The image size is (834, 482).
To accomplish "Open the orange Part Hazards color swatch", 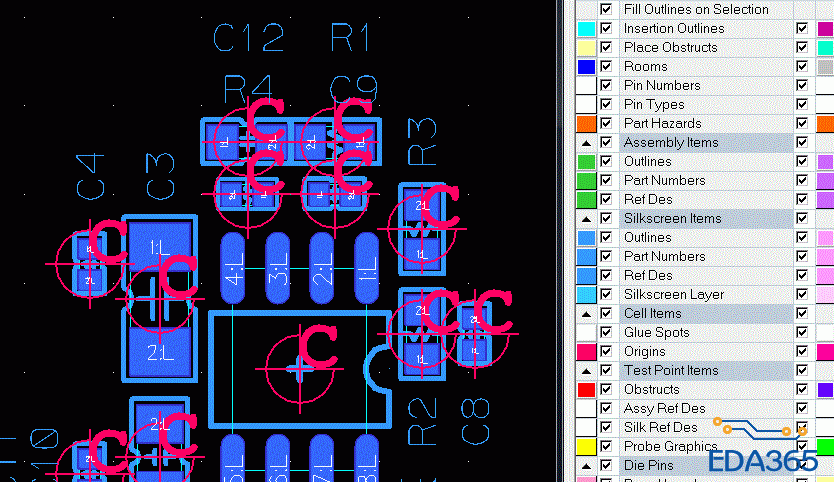I will pos(586,123).
